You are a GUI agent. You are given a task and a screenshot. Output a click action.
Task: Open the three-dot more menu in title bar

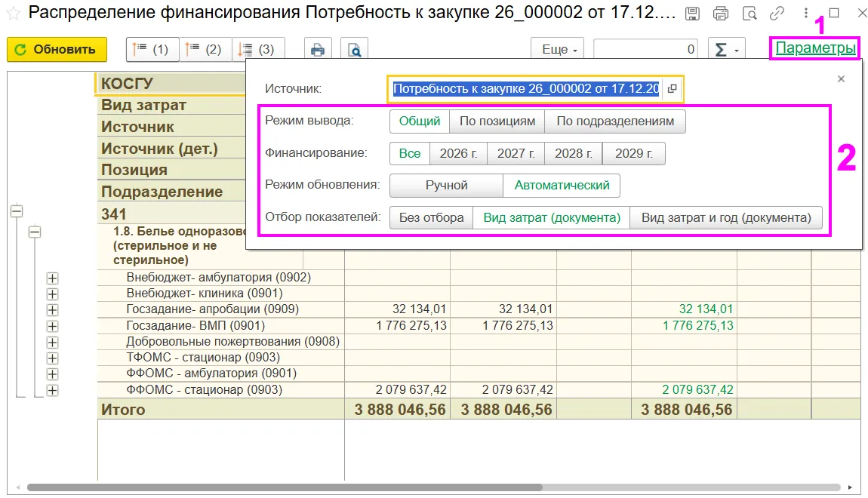806,14
